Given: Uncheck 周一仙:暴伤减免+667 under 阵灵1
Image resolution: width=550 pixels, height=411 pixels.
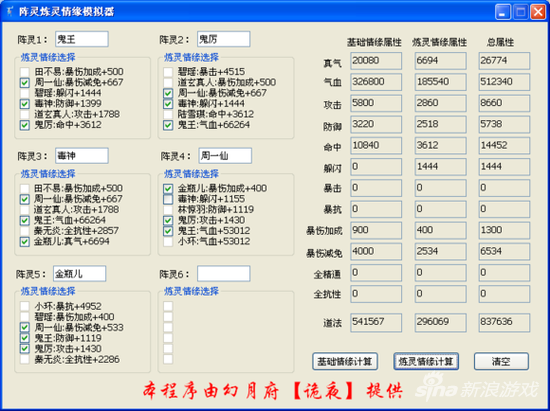Looking at the screenshot, I should point(25,82).
